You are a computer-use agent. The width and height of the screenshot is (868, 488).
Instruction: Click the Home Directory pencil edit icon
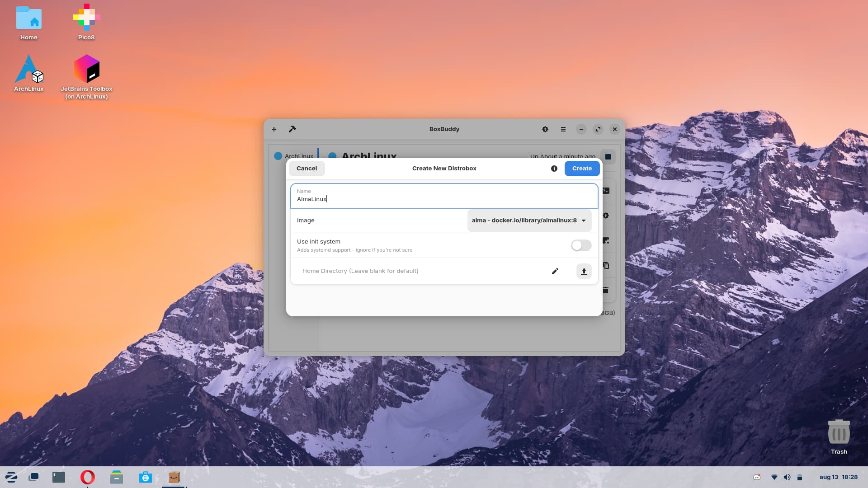[x=555, y=271]
